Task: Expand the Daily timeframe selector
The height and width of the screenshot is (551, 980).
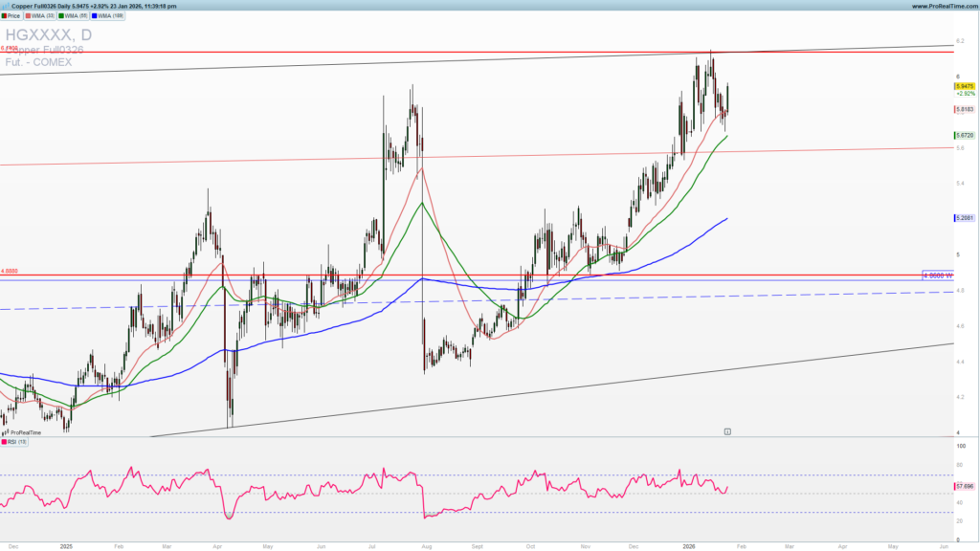Action: 63,7
